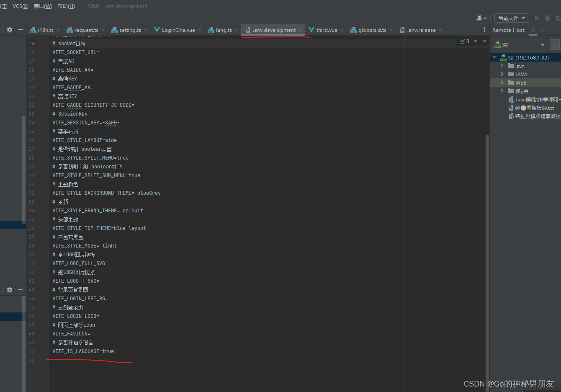Click on VITE_STYLE_MODE= light line
Screen dimensions: 561x392
tap(85, 246)
